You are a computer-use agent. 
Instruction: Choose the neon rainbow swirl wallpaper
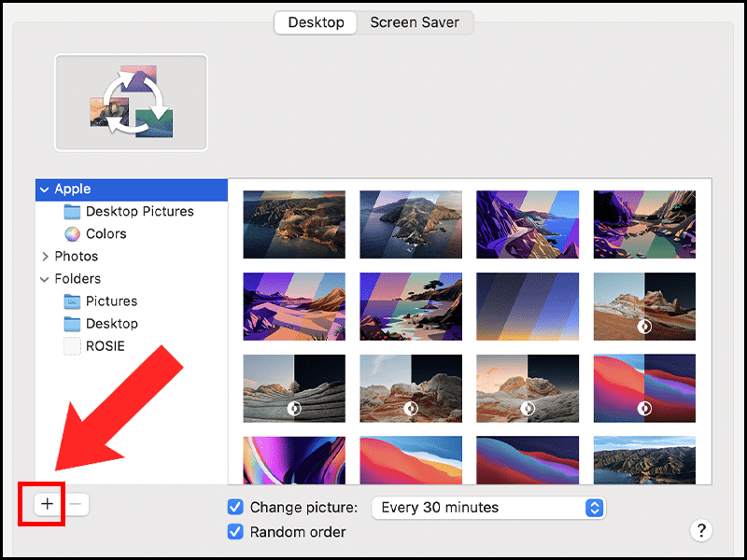(294, 460)
